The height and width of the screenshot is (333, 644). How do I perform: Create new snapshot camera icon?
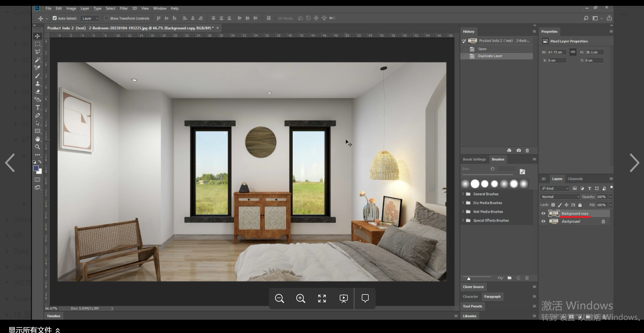coord(519,150)
